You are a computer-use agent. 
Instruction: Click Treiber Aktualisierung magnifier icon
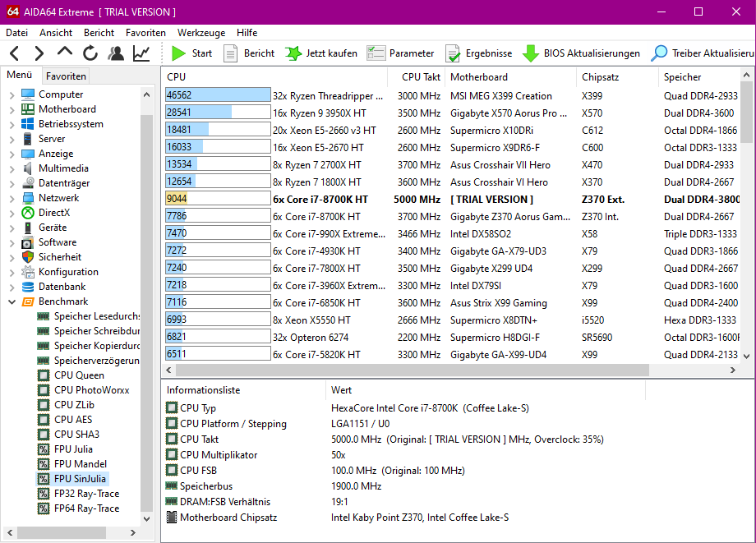point(658,53)
